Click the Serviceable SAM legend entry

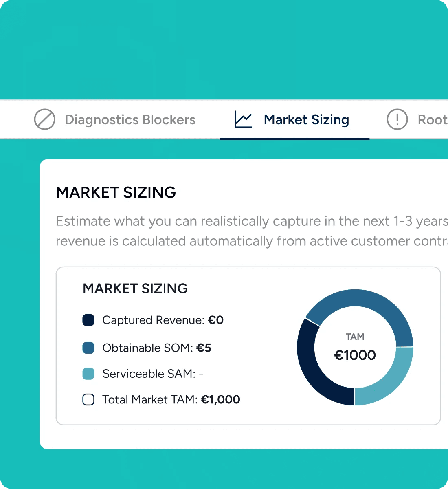tap(143, 374)
